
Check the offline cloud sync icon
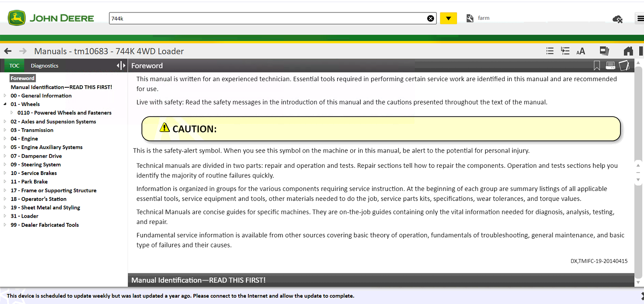tap(618, 19)
